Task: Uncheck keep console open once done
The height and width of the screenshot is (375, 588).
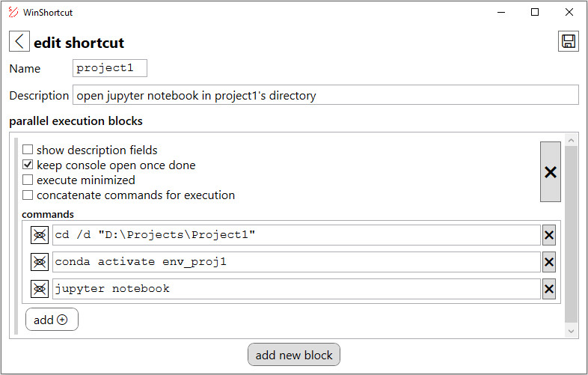Action: [28, 165]
